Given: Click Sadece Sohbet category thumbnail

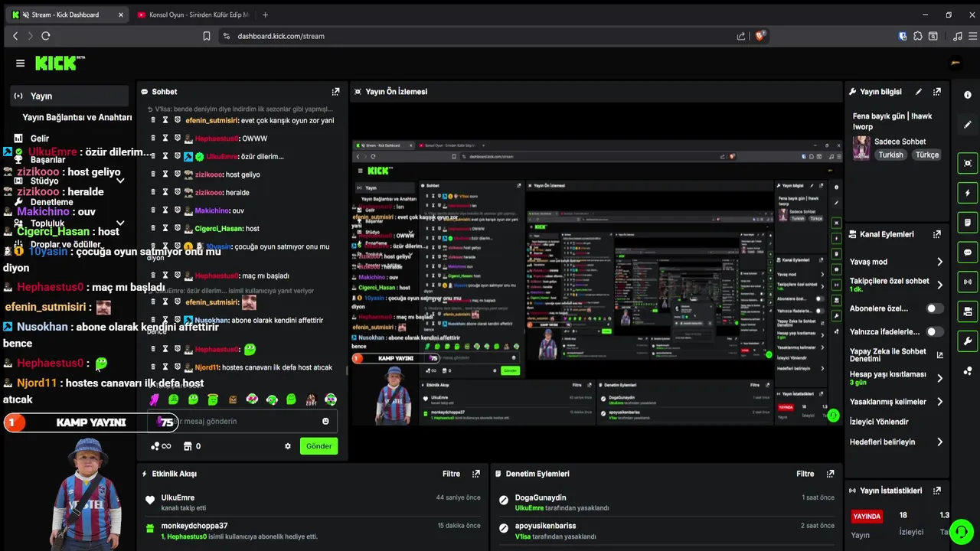Looking at the screenshot, I should 861,148.
